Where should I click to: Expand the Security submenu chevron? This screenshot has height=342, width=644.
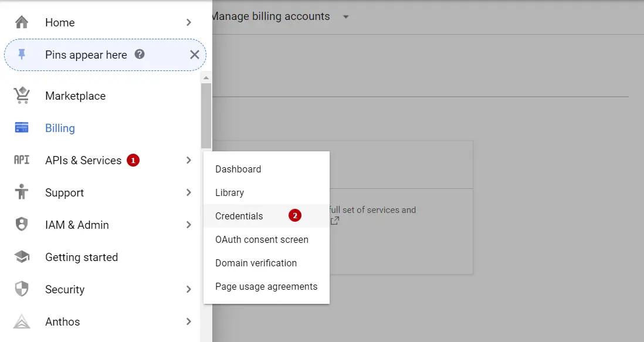pyautogui.click(x=188, y=289)
